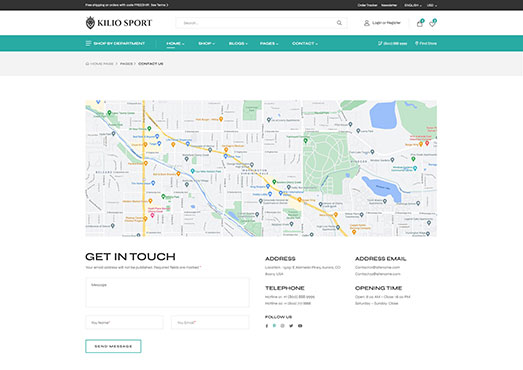
Task: Open the wishlist heart icon
Action: pos(432,23)
